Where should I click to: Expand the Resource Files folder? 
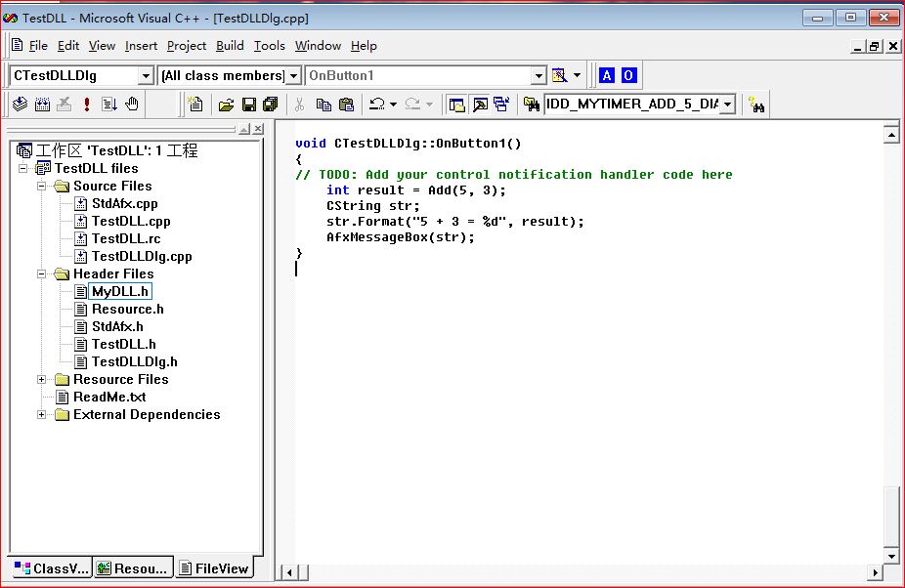[42, 380]
